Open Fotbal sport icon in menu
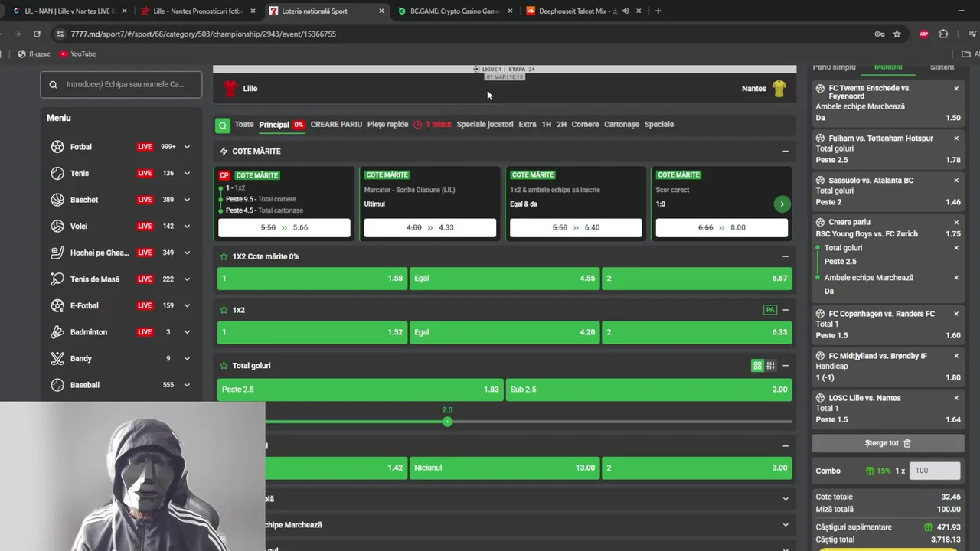 click(x=57, y=147)
